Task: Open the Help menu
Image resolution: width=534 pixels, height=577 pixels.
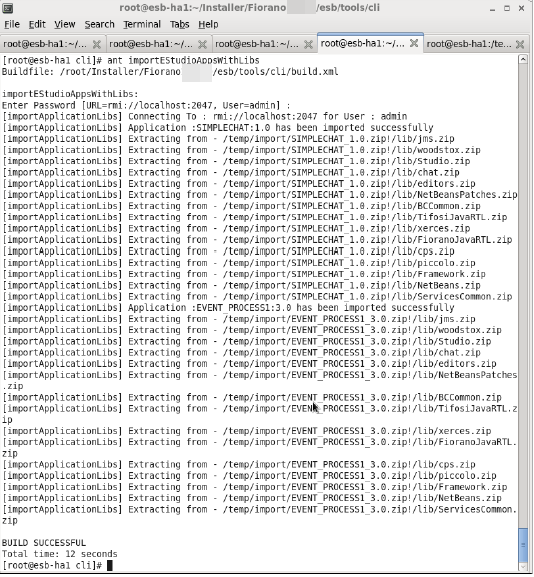Action: 208,24
